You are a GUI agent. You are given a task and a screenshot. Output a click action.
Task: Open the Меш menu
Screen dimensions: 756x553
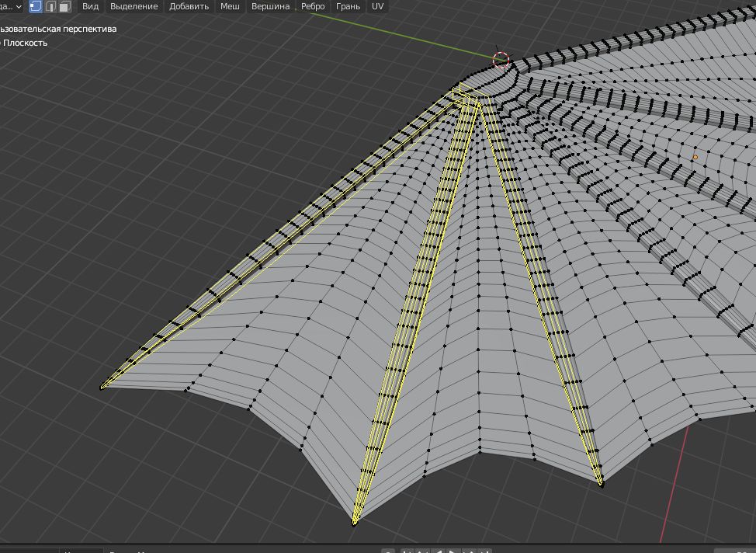230,6
